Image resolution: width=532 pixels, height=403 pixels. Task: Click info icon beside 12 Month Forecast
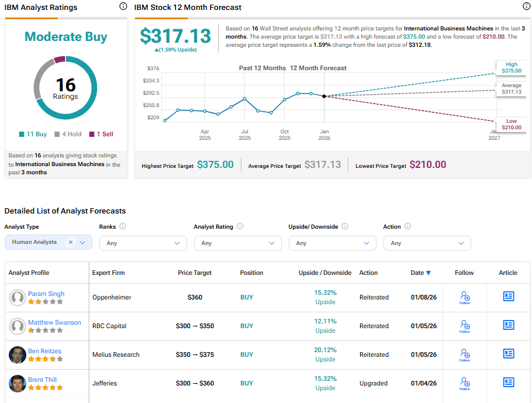coord(526,6)
